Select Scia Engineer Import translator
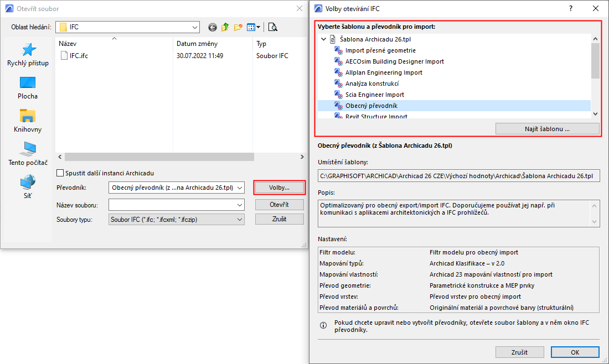Image resolution: width=609 pixels, height=364 pixels. pyautogui.click(x=374, y=95)
